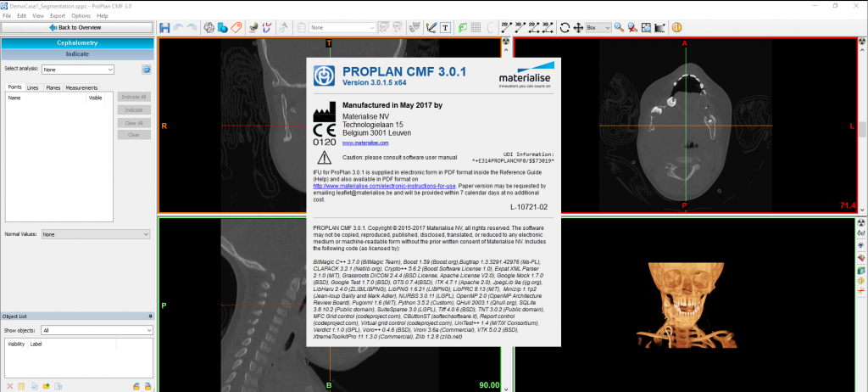Switch to the Planes tab
This screenshot has width=868, height=392.
[53, 87]
